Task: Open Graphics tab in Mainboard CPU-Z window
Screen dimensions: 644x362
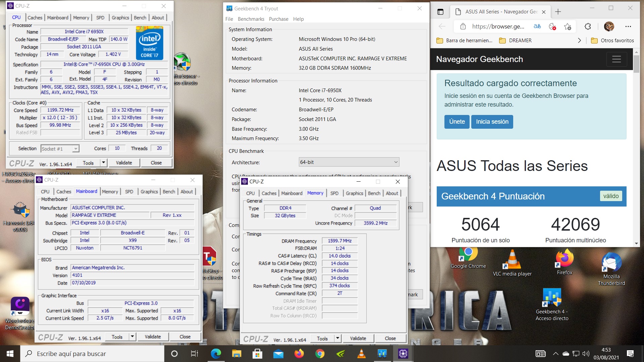Action: click(x=149, y=192)
